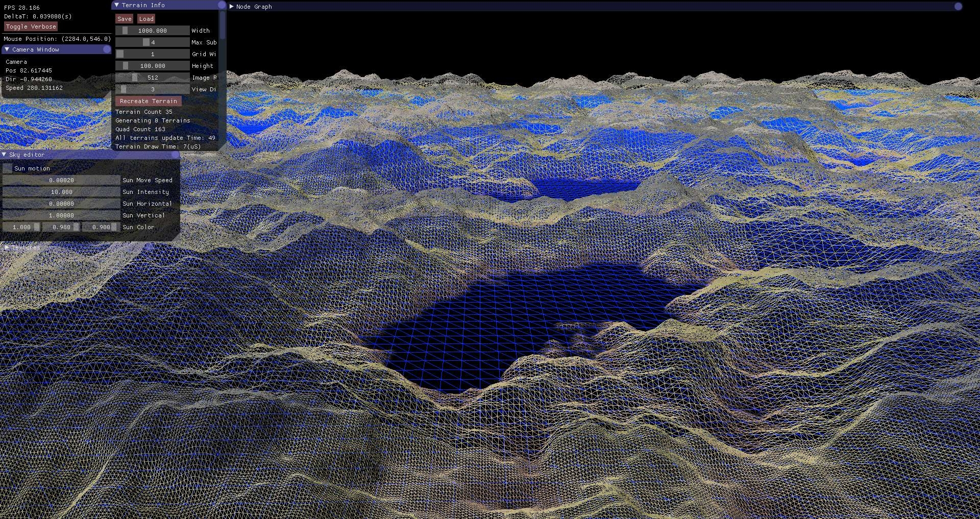The height and width of the screenshot is (519, 980).
Task: Click the Mouse Position readout
Action: click(x=57, y=39)
